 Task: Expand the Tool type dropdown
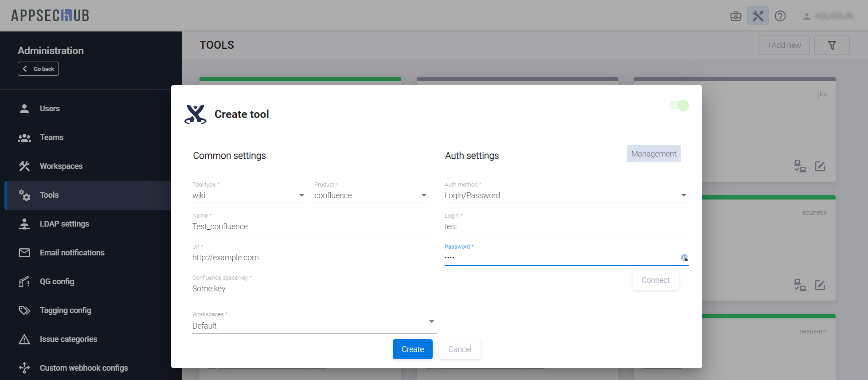pyautogui.click(x=301, y=196)
